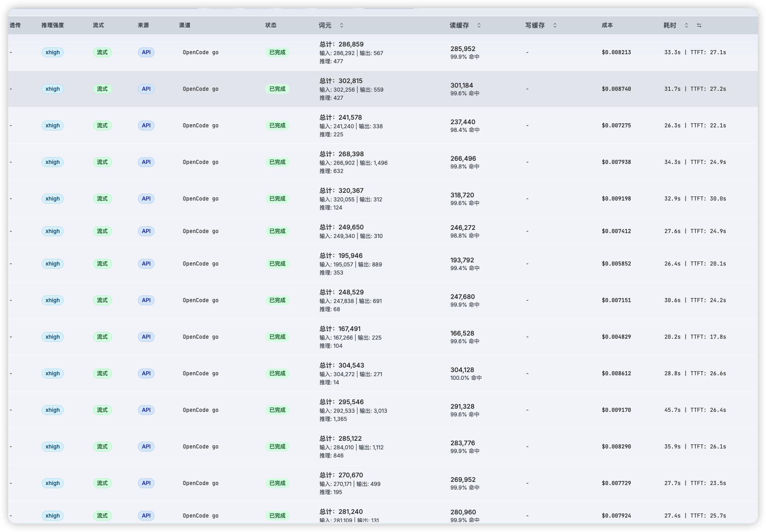Click the 状态 column header

[271, 25]
